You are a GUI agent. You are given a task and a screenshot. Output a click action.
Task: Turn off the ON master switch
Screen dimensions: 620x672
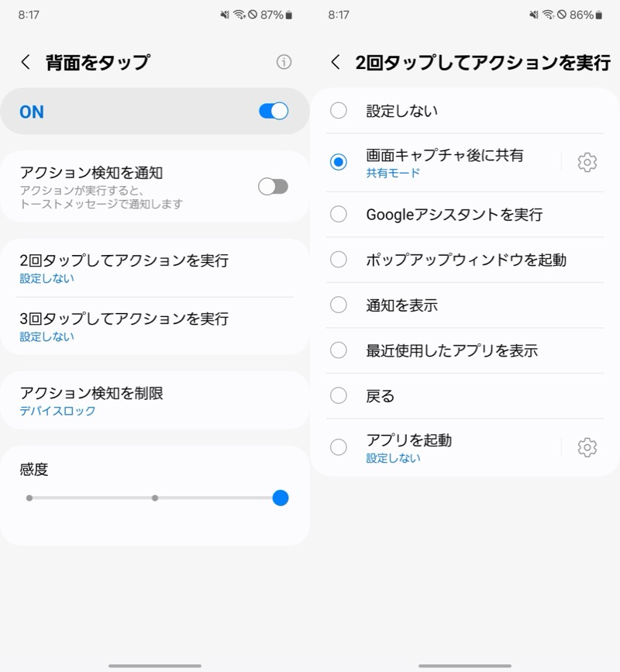273,112
